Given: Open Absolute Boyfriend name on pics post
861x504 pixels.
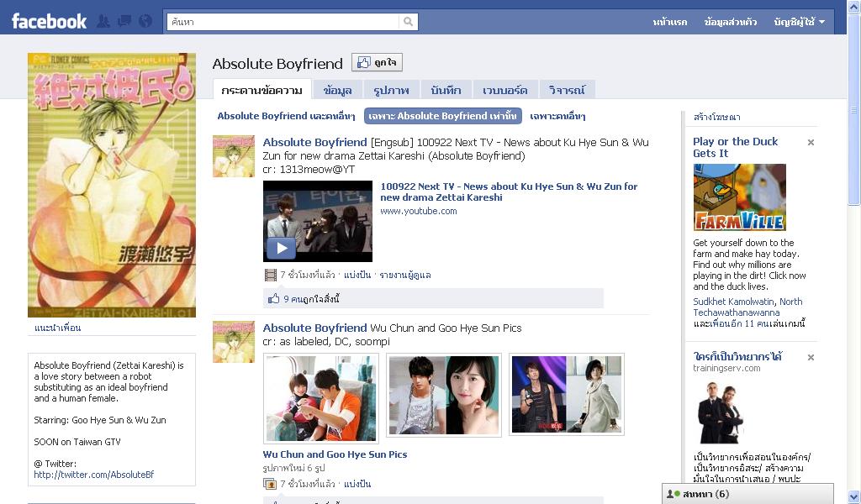Looking at the screenshot, I should [314, 328].
